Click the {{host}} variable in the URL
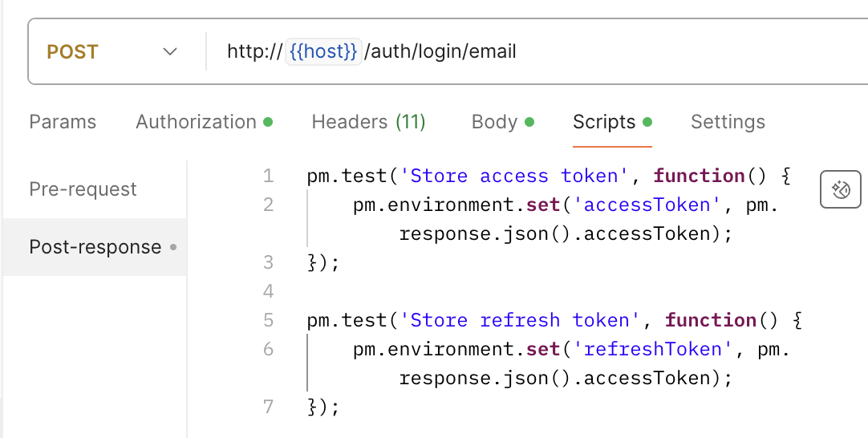 click(323, 51)
